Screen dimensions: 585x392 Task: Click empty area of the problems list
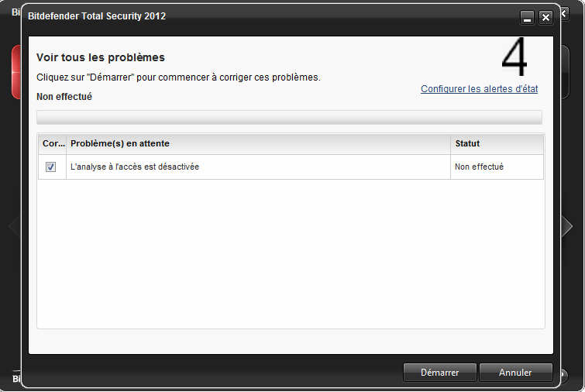[291, 253]
